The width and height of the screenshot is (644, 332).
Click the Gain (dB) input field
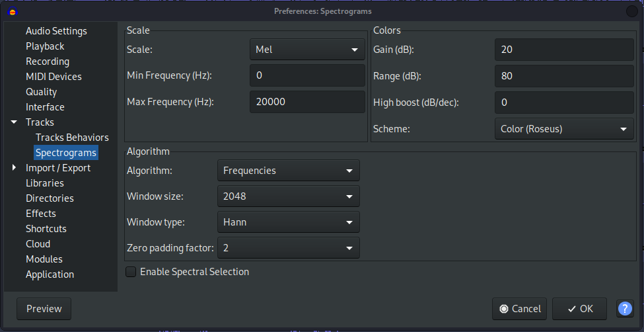point(563,50)
